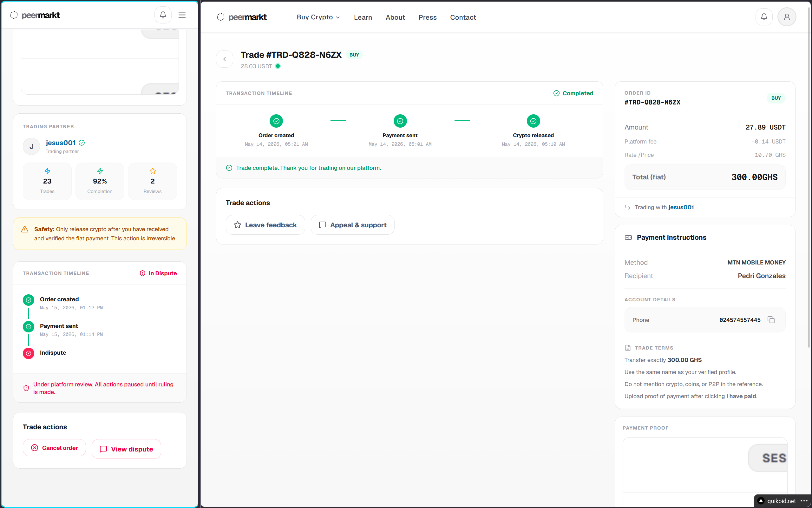Click the amount value 27.89 USDT
The image size is (812, 508).
765,127
